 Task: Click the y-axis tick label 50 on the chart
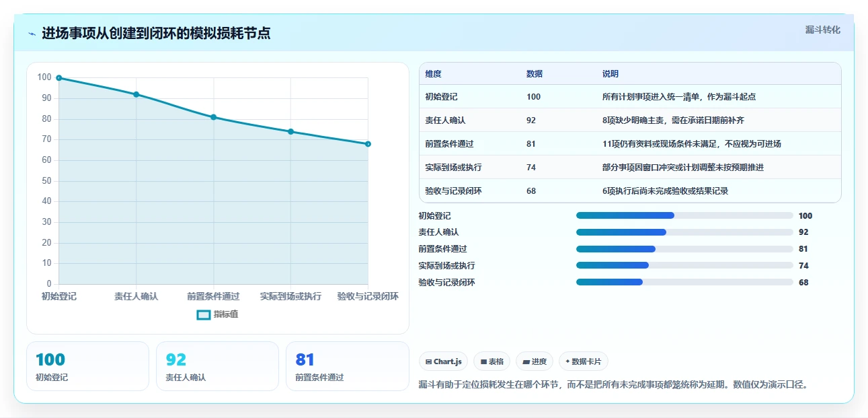(46, 181)
